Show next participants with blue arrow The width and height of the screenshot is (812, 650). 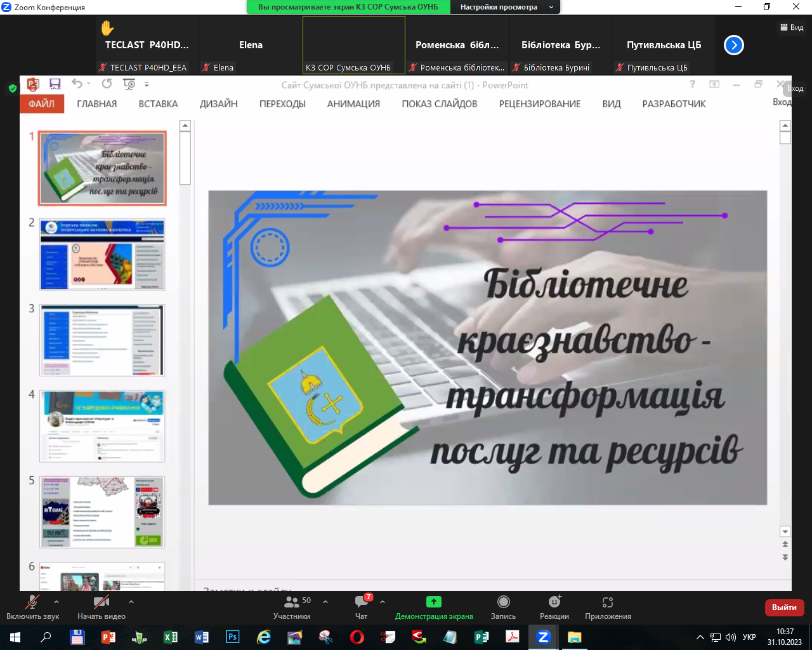pos(733,45)
